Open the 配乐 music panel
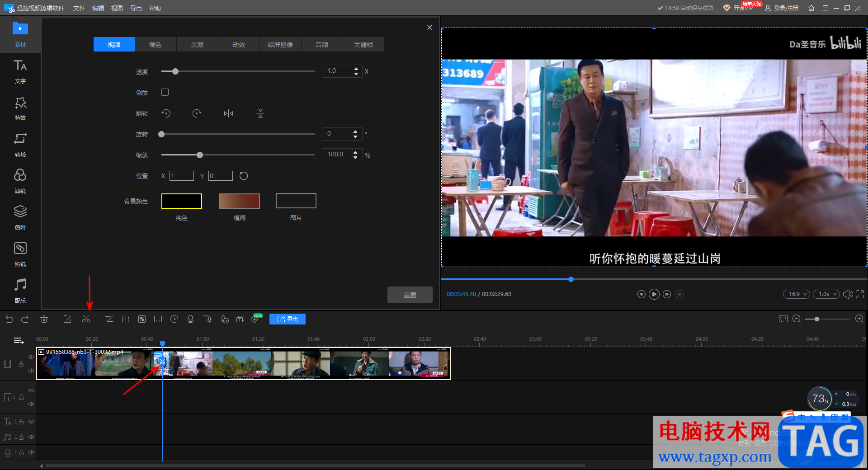The image size is (868, 470). (20, 291)
